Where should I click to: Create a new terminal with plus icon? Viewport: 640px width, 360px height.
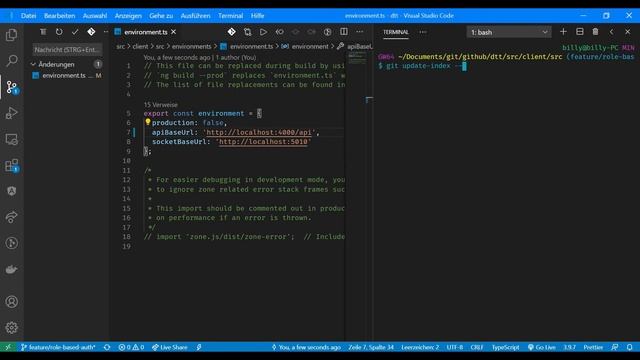[563, 32]
